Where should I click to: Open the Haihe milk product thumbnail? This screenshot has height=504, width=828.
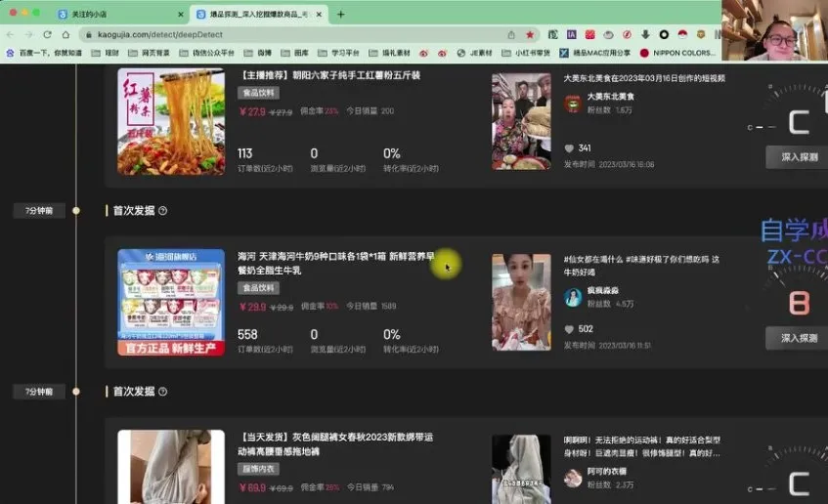tap(171, 302)
